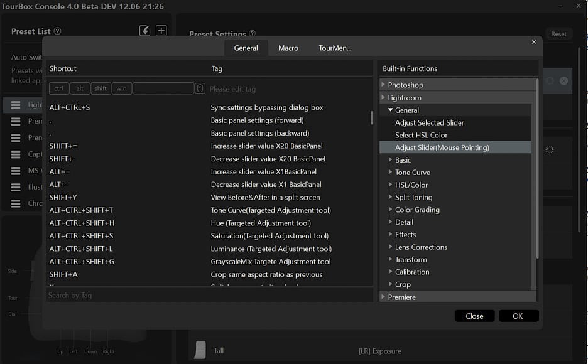Screen dimensions: 588x364
Task: Click the shortcut list scrollbar thumb
Action: pos(372,117)
